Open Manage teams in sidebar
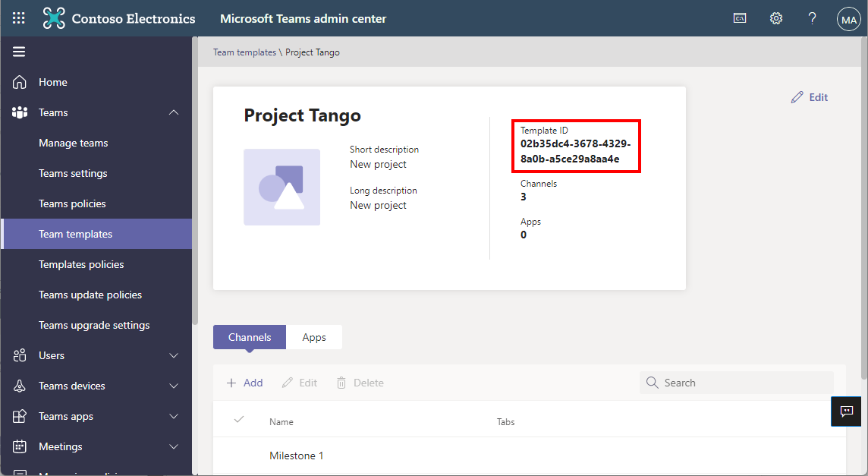 coord(74,143)
